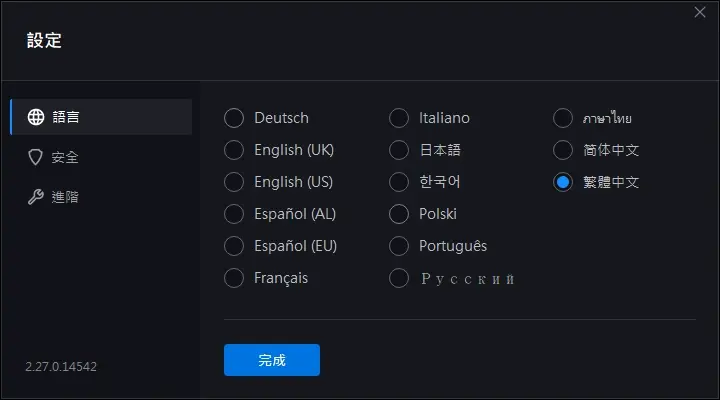Select 한국어 language option

pos(399,182)
